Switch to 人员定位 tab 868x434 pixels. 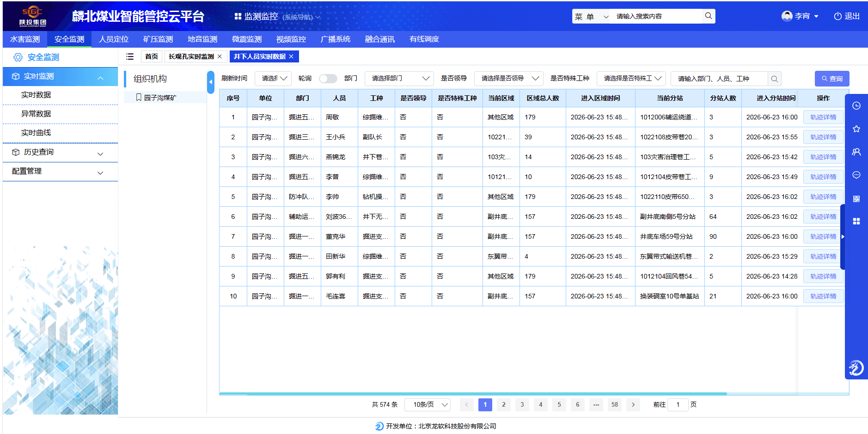(x=114, y=39)
